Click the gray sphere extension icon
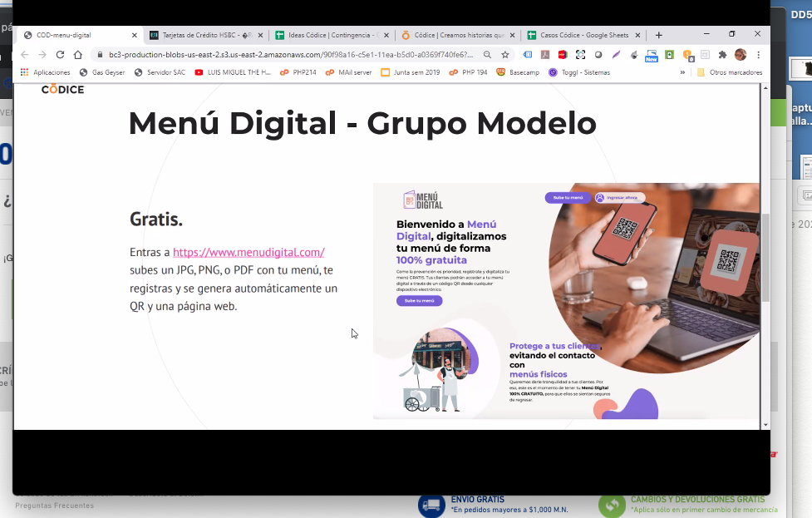The height and width of the screenshot is (518, 812). point(598,54)
